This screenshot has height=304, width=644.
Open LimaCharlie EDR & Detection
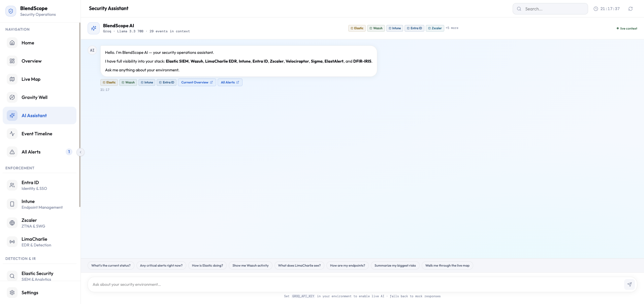click(40, 242)
